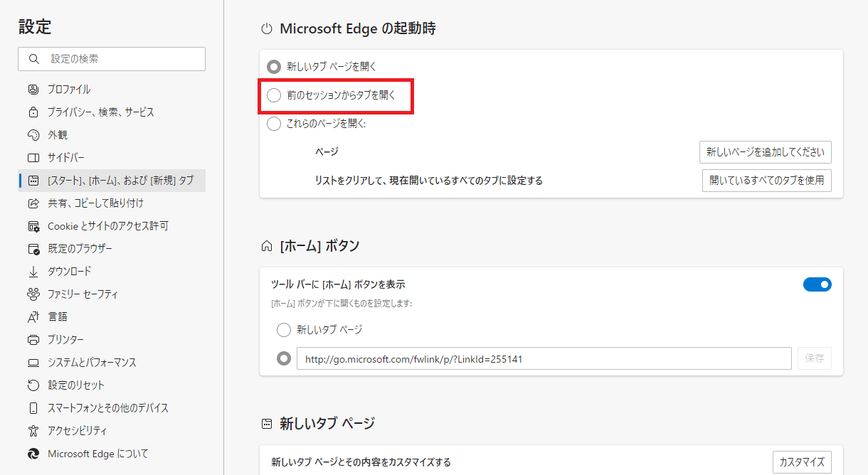The height and width of the screenshot is (475, 868).
Task: Click the search magnifier icon in settings
Action: point(33,59)
